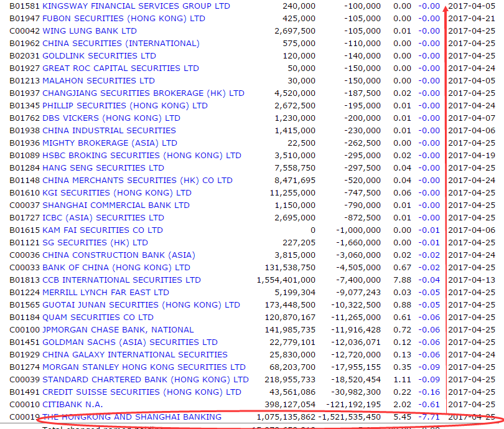The image size is (504, 429).
Task: Open The Hongkong and Shanghai Banking link
Action: pyautogui.click(x=132, y=417)
